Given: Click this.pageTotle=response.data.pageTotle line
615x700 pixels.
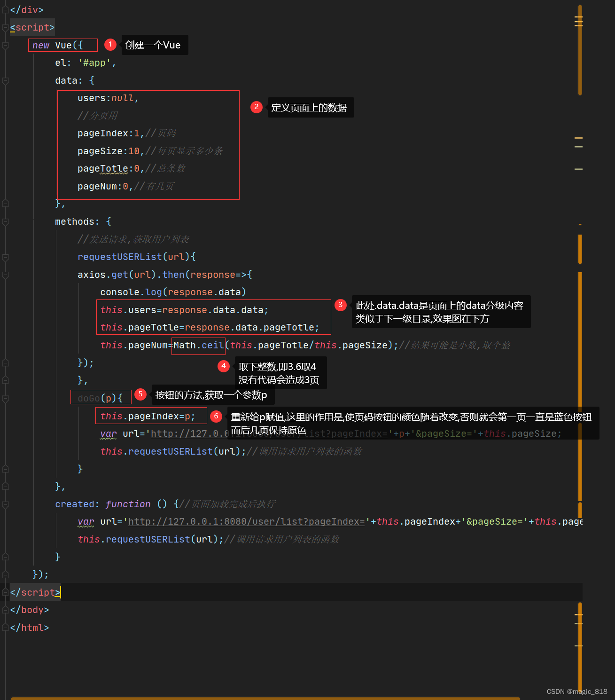Looking at the screenshot, I should 210,328.
